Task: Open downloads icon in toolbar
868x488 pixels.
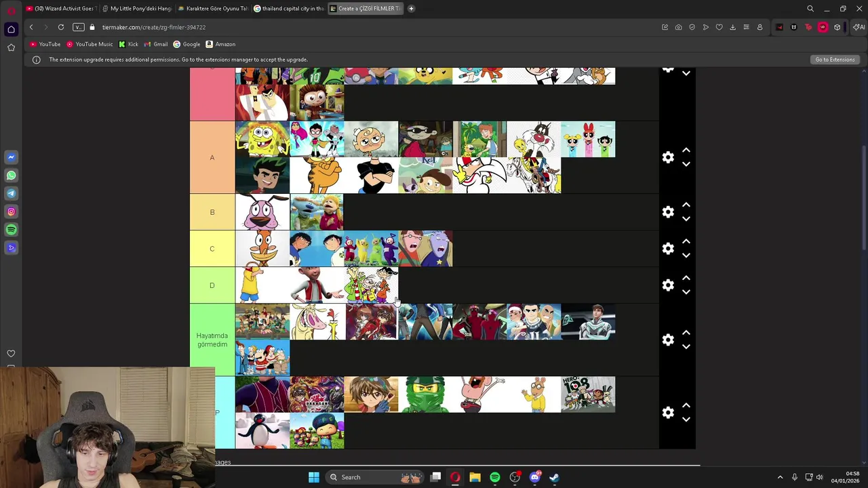Action: [x=732, y=27]
